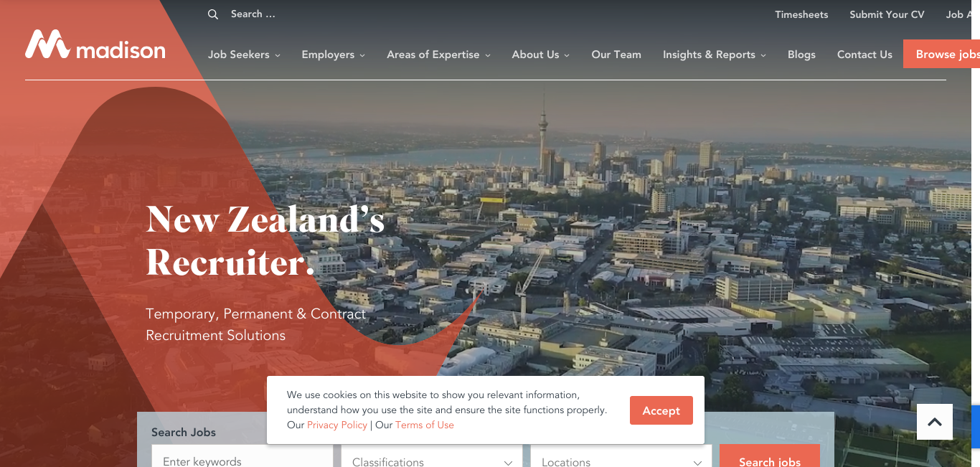
Task: Click the Madison logo
Action: [95, 44]
